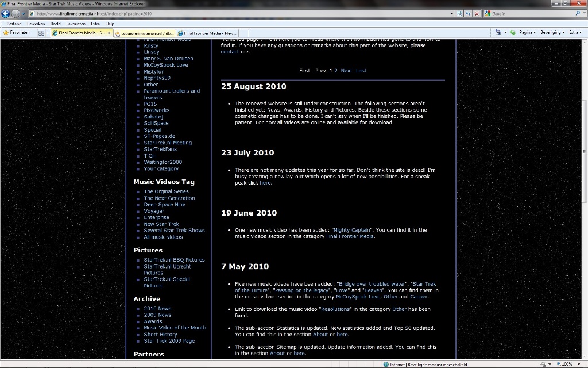Click the Internet zone globe icon
The height and width of the screenshot is (368, 588).
pyautogui.click(x=386, y=364)
